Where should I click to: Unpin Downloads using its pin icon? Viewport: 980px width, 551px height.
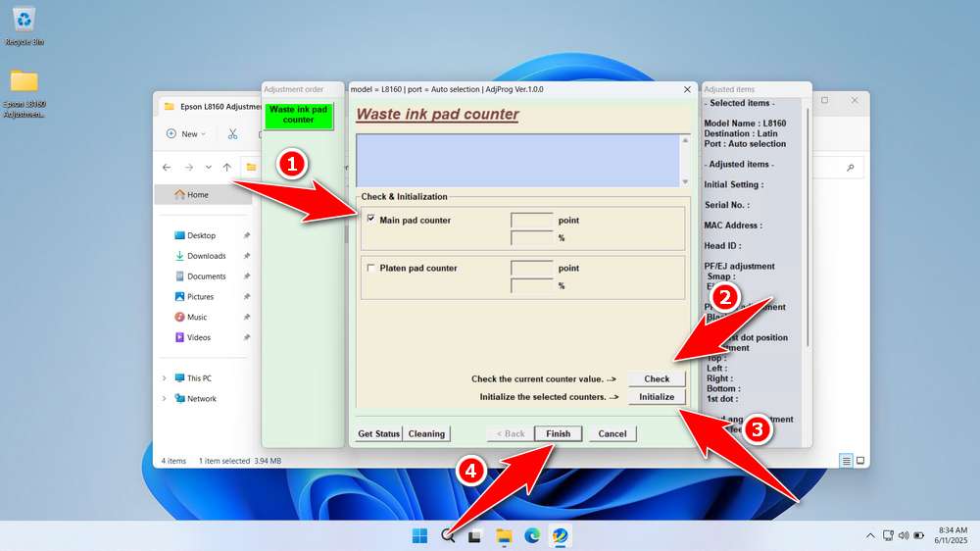pyautogui.click(x=247, y=256)
